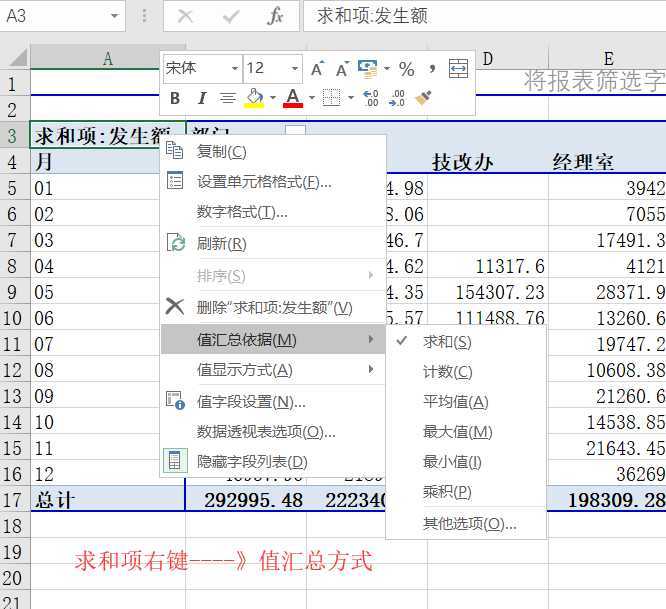Increase decimal places icon
This screenshot has height=609, width=666.
(x=371, y=98)
